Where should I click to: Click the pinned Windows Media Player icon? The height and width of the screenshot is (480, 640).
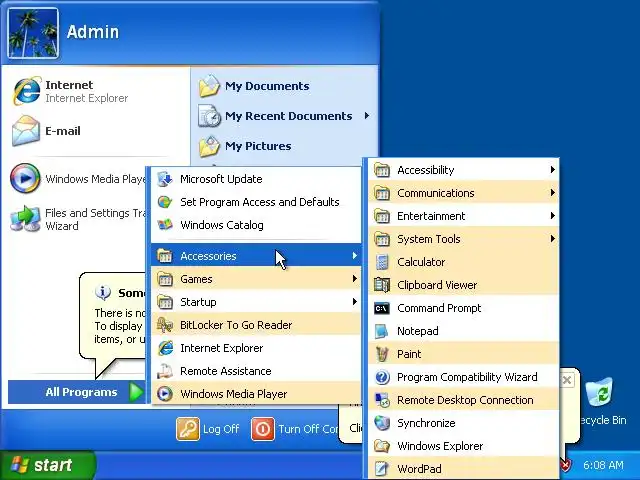coord(25,178)
